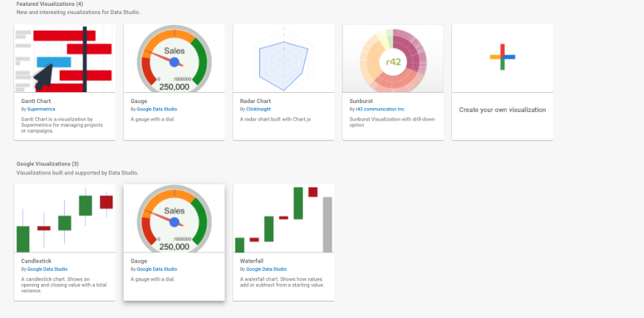Click the Gantt Chart preview thumbnail
Screen dimensions: 644x318
click(64, 58)
